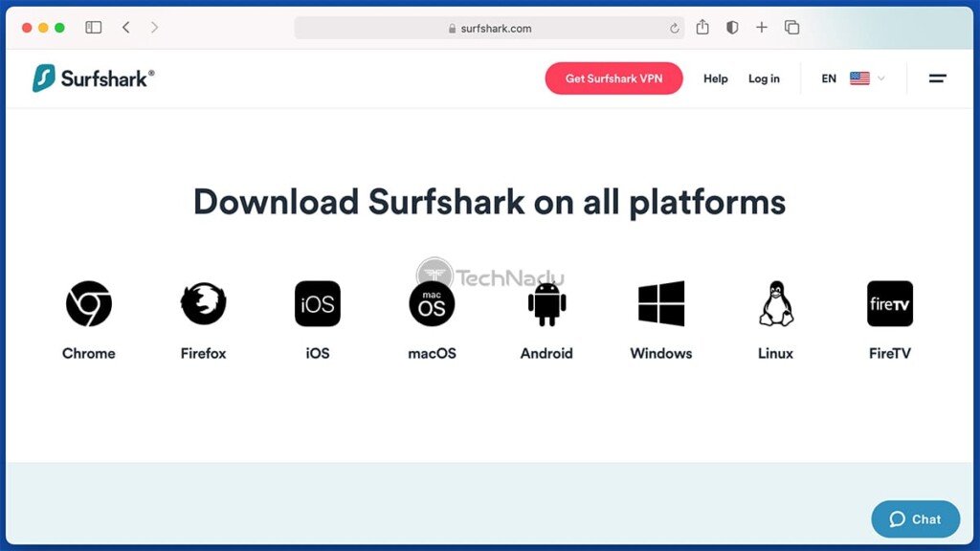Click the address bar padlock icon
Viewport: 980px width, 551px height.
point(452,29)
